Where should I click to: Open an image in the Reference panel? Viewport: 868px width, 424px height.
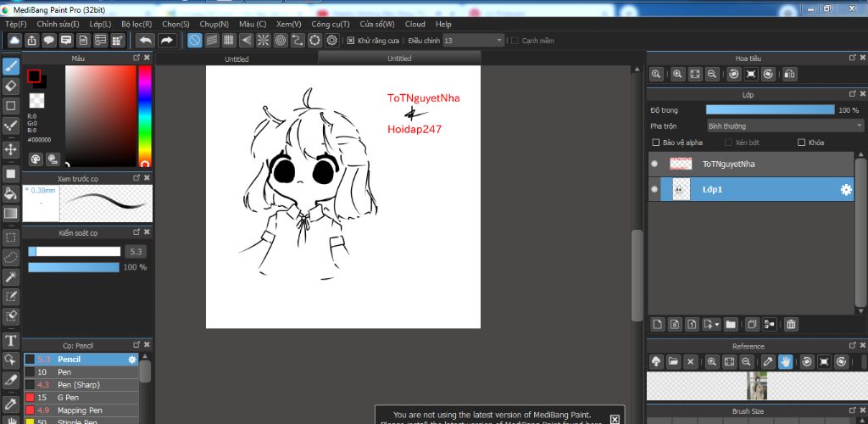click(673, 361)
